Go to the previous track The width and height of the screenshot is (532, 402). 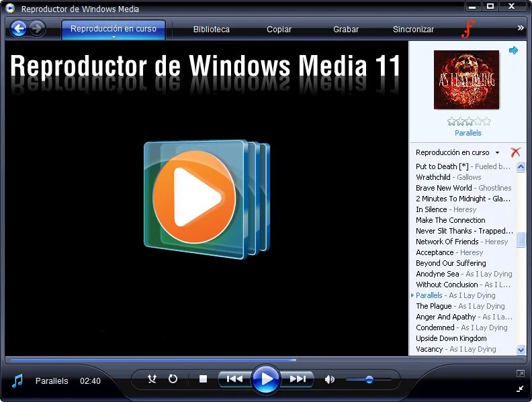point(234,379)
